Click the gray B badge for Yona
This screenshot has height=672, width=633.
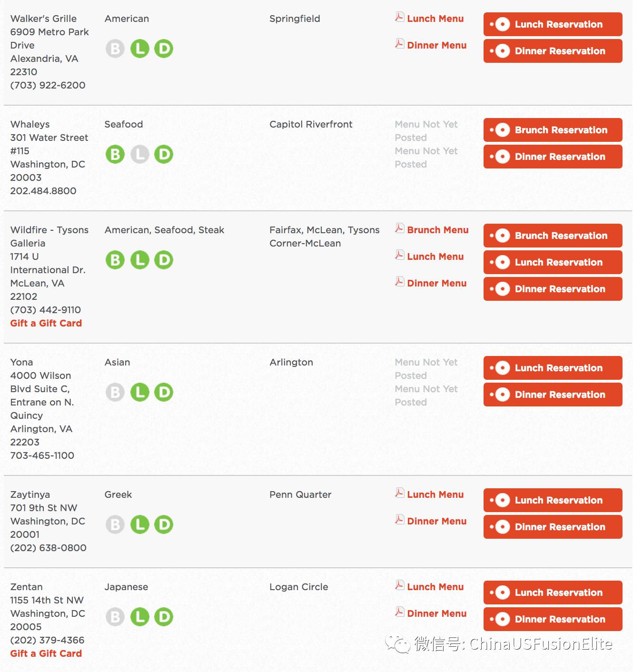coord(115,392)
